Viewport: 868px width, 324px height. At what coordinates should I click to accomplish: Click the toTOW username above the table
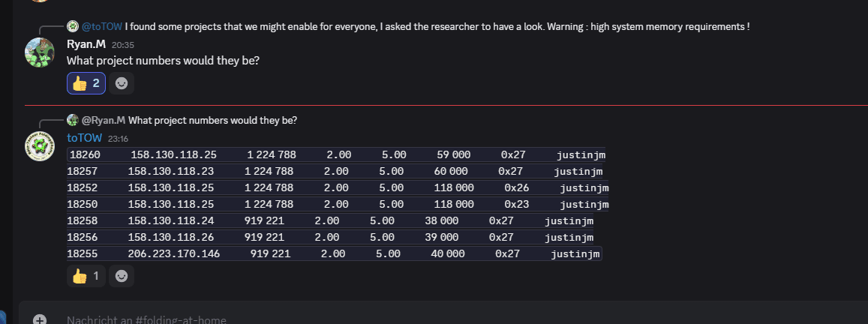point(84,138)
